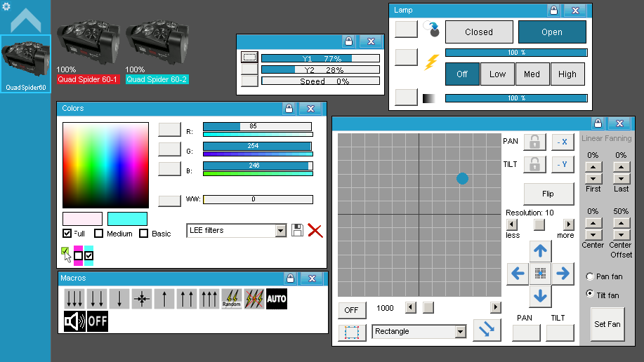Increase First fanning percentage
Screen dimensions: 644x362
click(593, 167)
